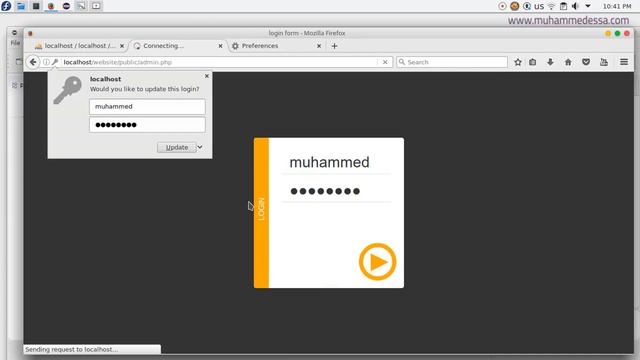Click the 'Sending request to localhost...' status text
This screenshot has width=640, height=360.
(71, 349)
